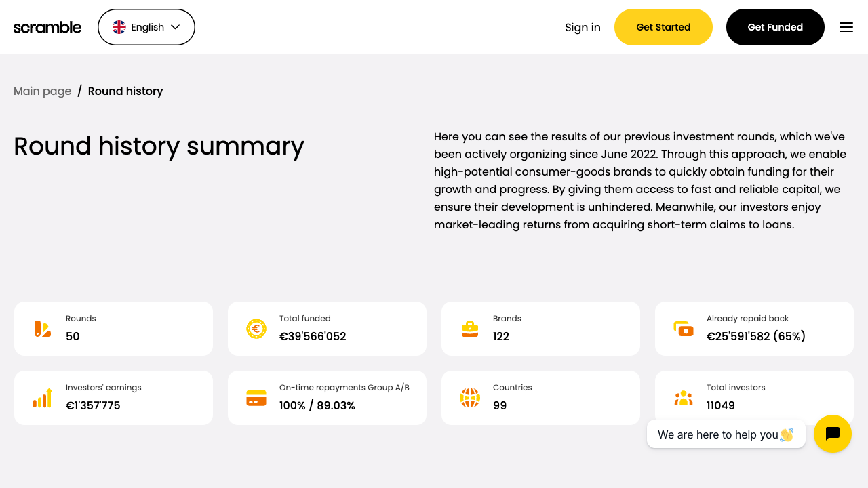Click the scramble logo

click(x=47, y=27)
